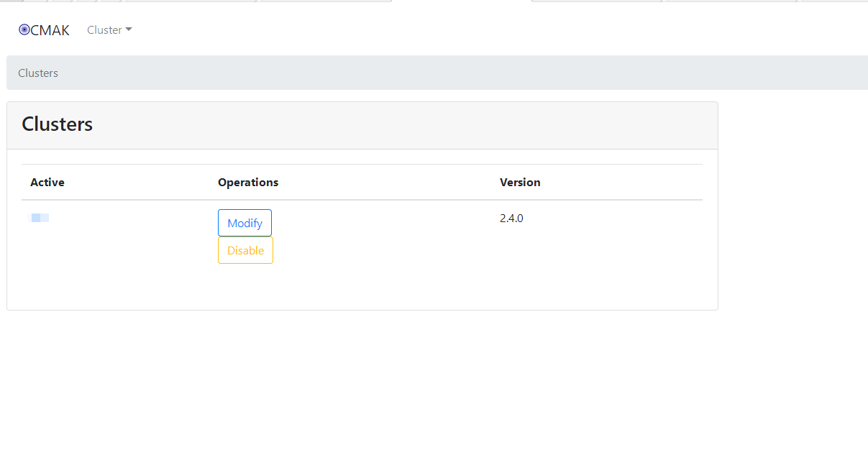The height and width of the screenshot is (455, 868).
Task: Switch to the current browser tab
Action: click(460, 1)
